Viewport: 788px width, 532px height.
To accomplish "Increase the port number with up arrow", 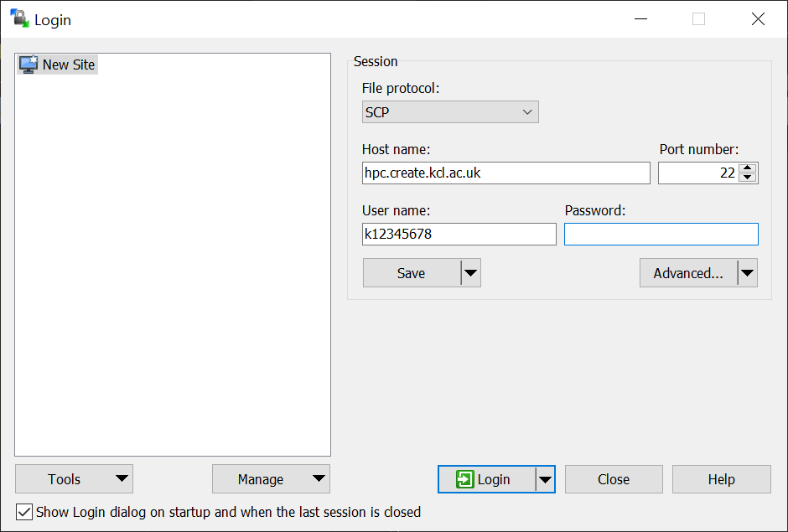I will click(748, 168).
